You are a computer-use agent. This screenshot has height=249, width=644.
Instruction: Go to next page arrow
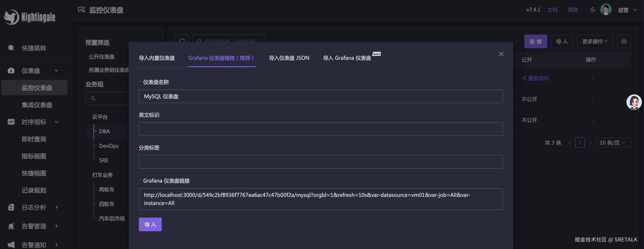click(590, 143)
